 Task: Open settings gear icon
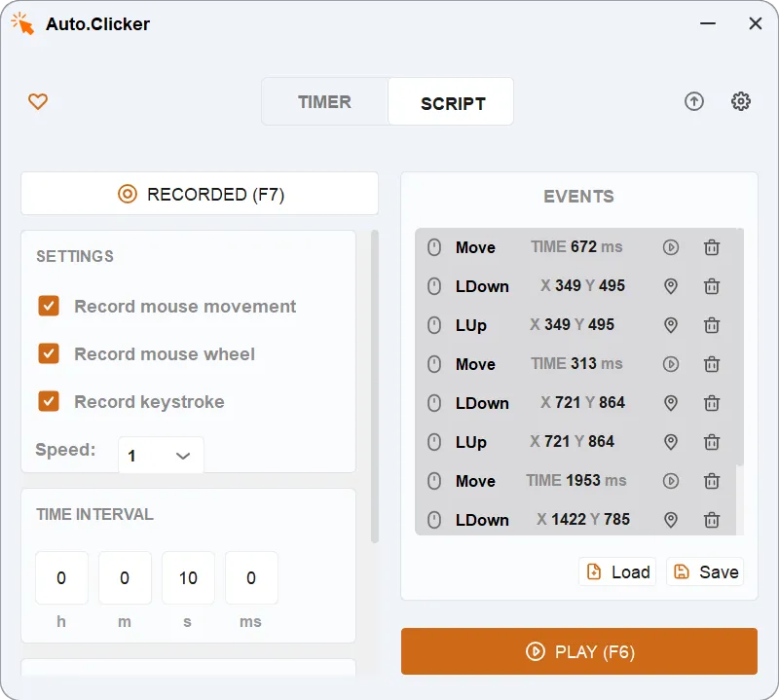click(x=741, y=101)
